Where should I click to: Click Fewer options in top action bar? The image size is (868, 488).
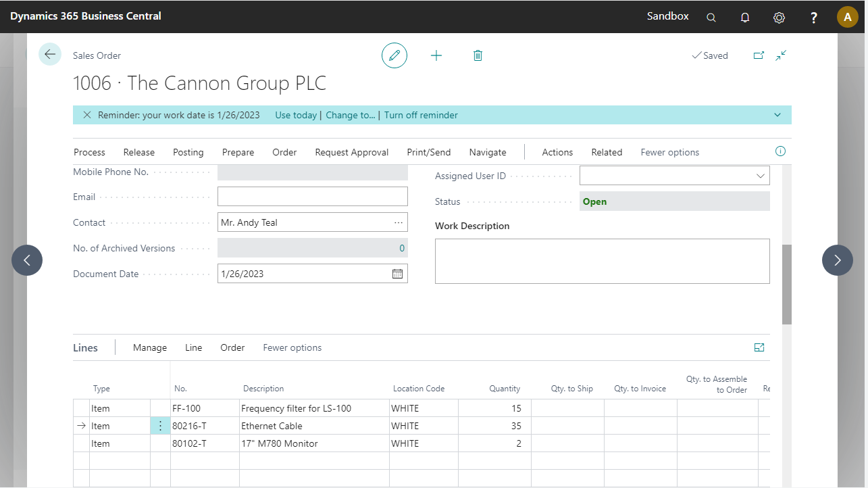[x=670, y=152]
